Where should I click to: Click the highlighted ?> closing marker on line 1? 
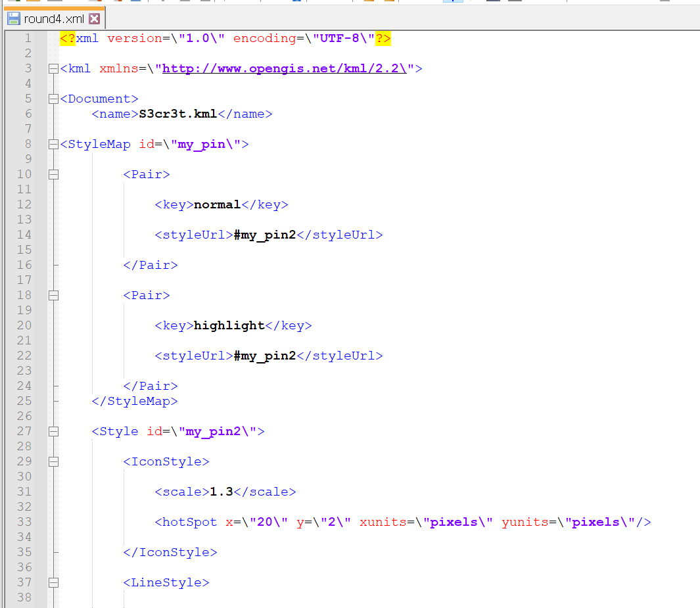tap(383, 38)
